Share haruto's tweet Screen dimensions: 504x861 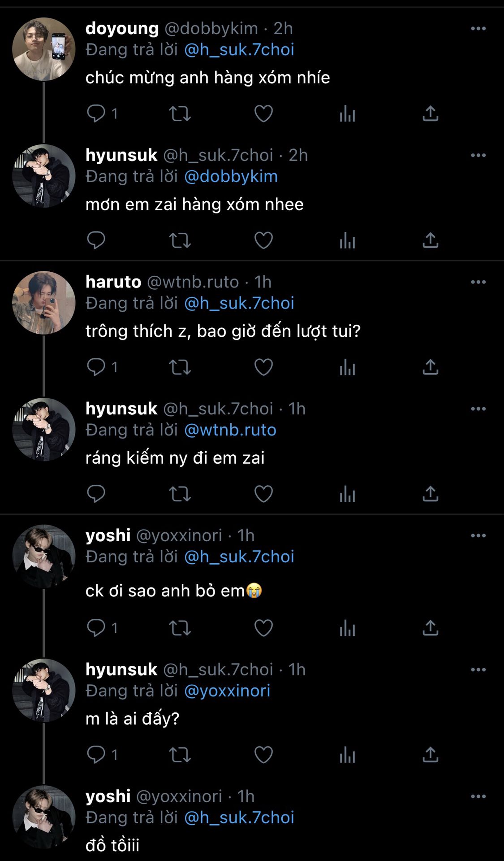pyautogui.click(x=430, y=367)
